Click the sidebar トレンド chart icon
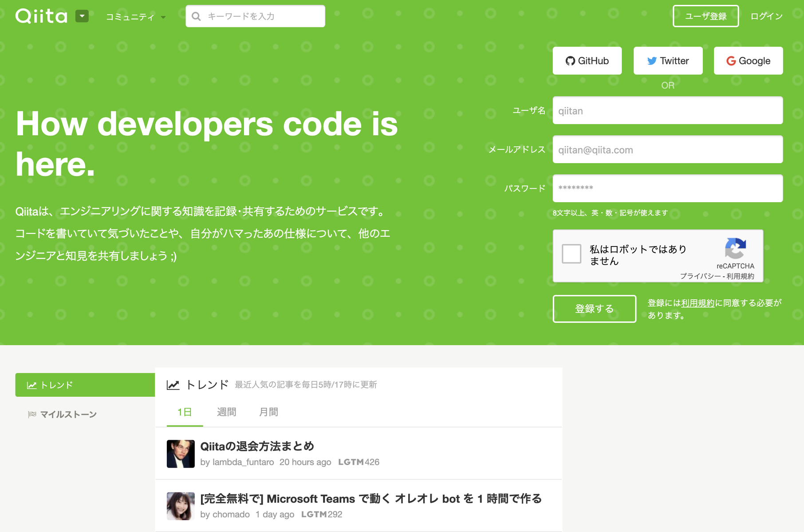Screen dimensions: 804x532 point(32,385)
